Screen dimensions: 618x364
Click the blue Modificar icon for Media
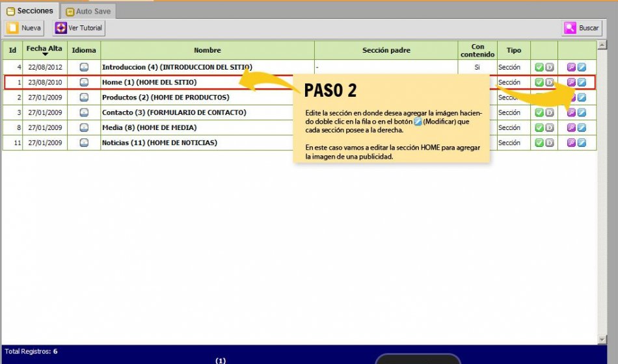pos(582,127)
